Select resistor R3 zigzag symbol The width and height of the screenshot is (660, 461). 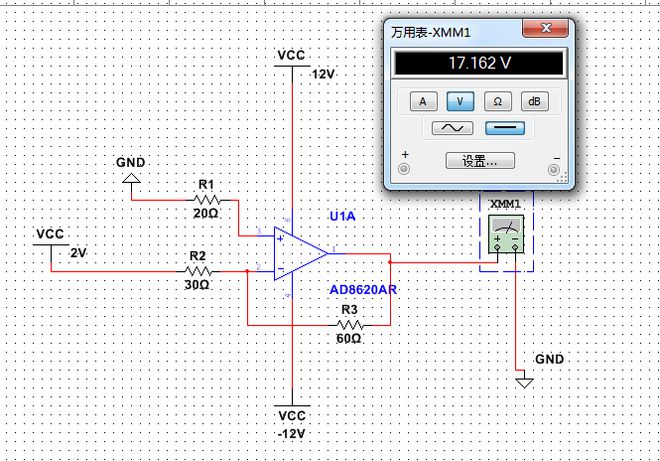click(x=350, y=325)
